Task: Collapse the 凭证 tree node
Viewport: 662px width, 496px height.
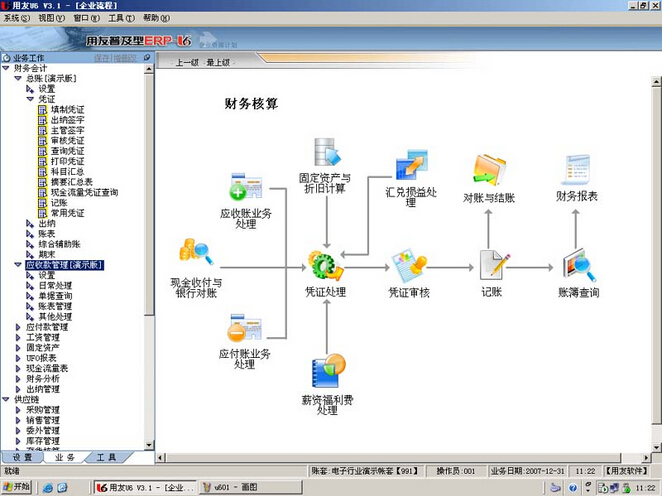Action: coord(30,99)
